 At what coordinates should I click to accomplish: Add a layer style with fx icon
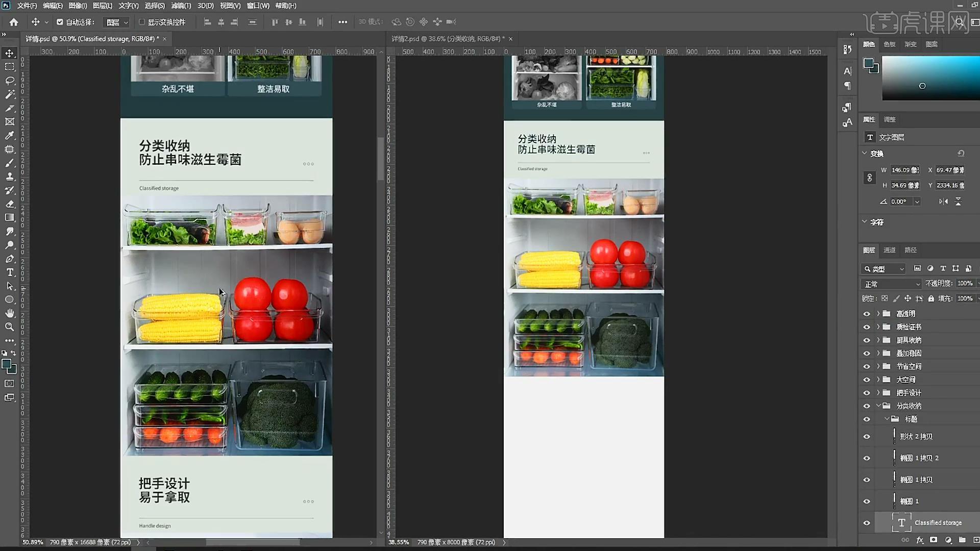pyautogui.click(x=920, y=540)
